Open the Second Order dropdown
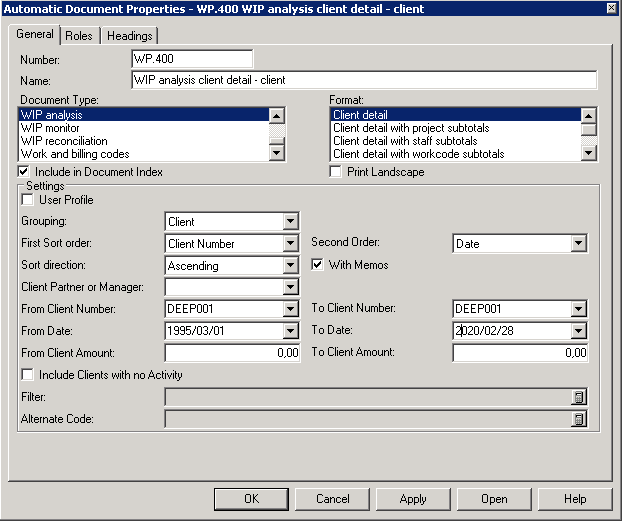The image size is (623, 522). coord(578,244)
